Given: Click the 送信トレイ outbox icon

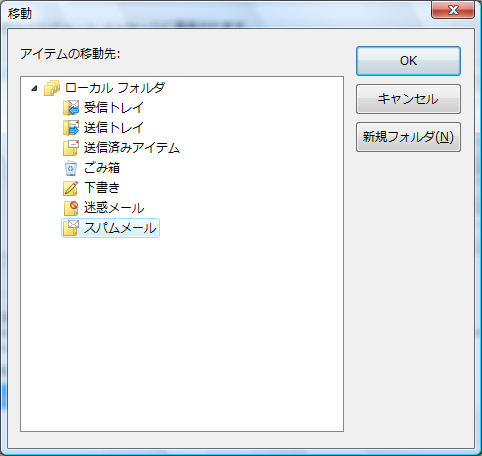Looking at the screenshot, I should click(71, 128).
